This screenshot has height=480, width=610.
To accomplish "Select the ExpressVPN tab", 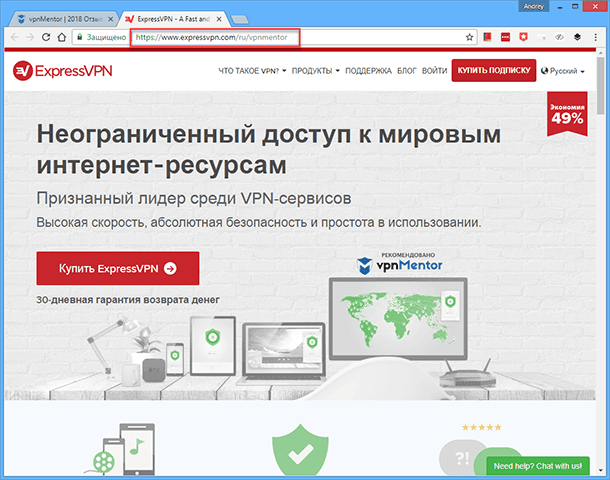I will point(173,19).
